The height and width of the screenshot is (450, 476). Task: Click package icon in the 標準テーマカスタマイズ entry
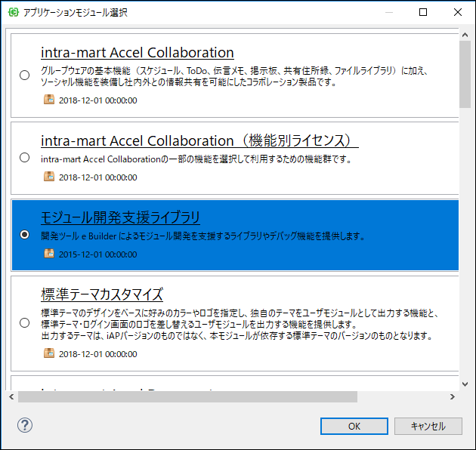(x=49, y=353)
